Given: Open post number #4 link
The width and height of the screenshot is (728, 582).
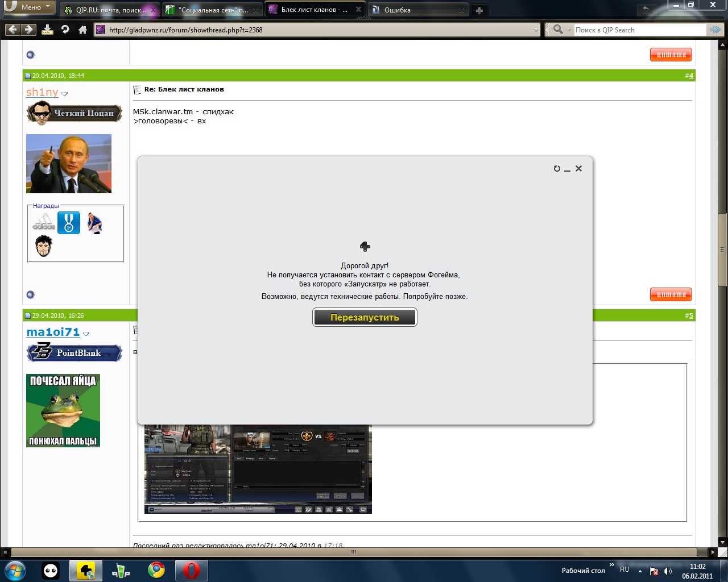Looking at the screenshot, I should click(x=689, y=76).
